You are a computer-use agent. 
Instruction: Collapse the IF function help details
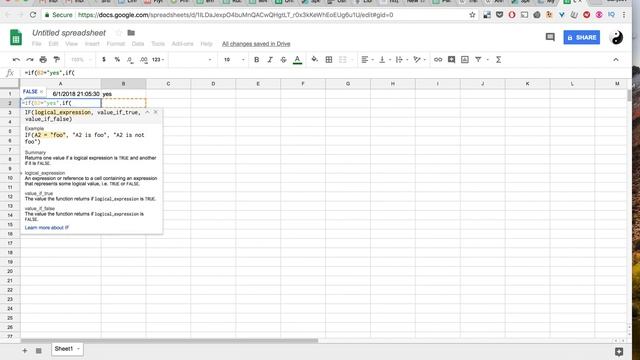[147, 112]
